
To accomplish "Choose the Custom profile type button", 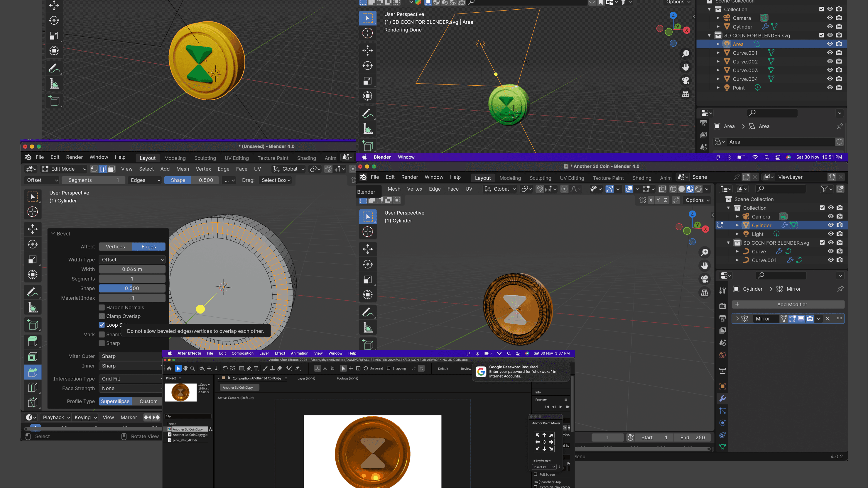I will pyautogui.click(x=148, y=401).
